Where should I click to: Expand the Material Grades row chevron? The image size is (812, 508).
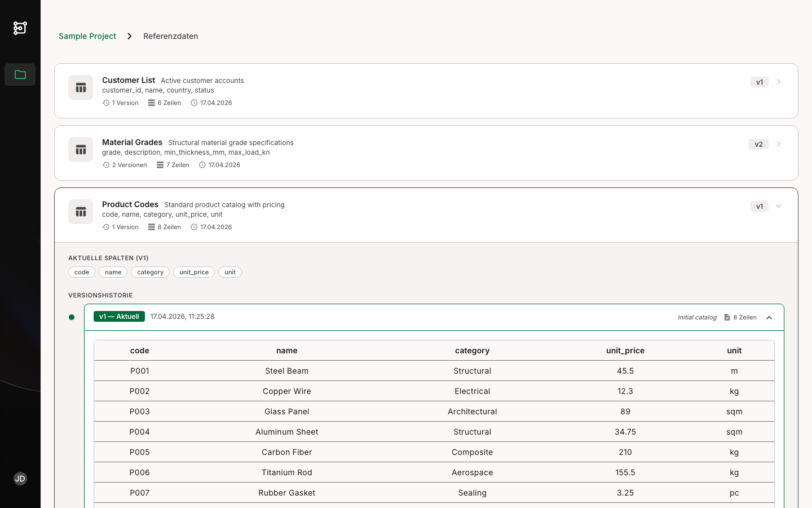(x=779, y=144)
